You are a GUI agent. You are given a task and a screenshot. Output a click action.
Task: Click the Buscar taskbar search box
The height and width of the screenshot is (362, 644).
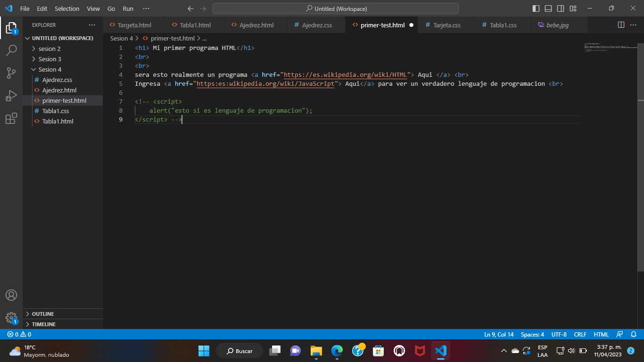click(x=239, y=351)
